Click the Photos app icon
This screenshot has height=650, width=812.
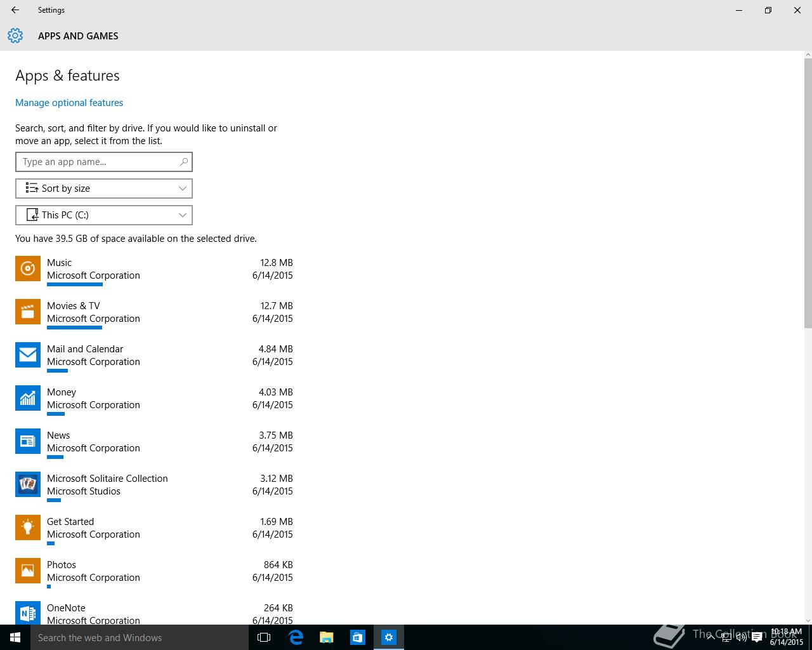(28, 571)
